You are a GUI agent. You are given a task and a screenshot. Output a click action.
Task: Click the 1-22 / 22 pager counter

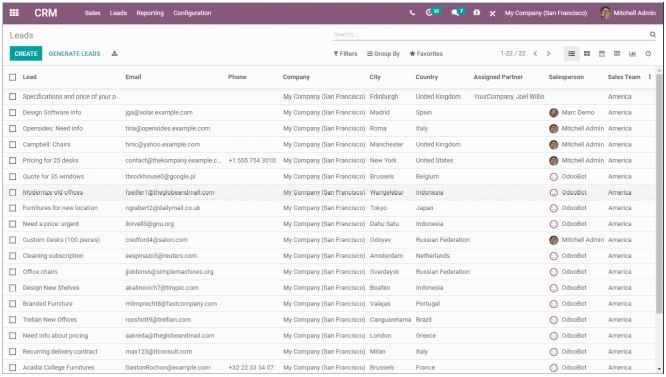513,53
